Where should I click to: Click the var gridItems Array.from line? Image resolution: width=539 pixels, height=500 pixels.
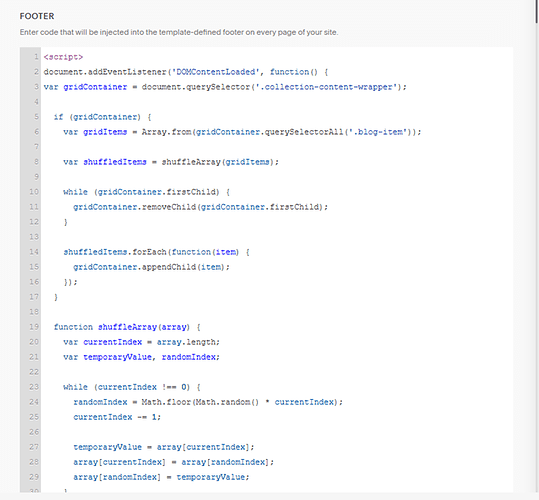click(242, 132)
